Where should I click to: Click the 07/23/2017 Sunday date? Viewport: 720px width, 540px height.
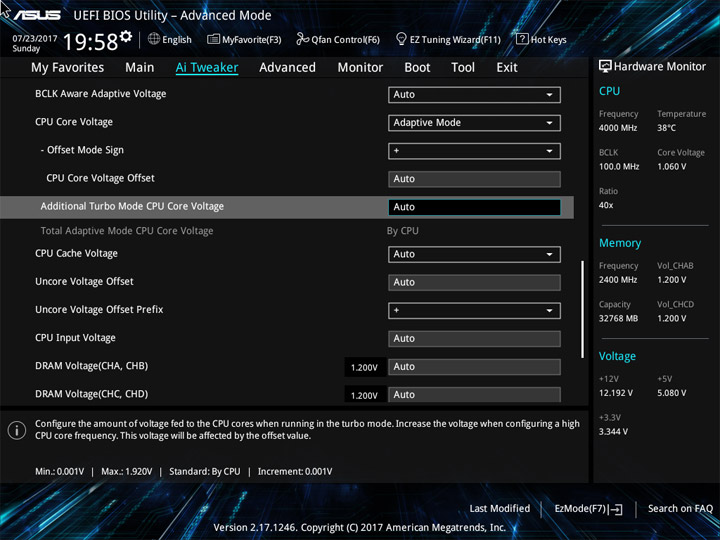point(34,43)
